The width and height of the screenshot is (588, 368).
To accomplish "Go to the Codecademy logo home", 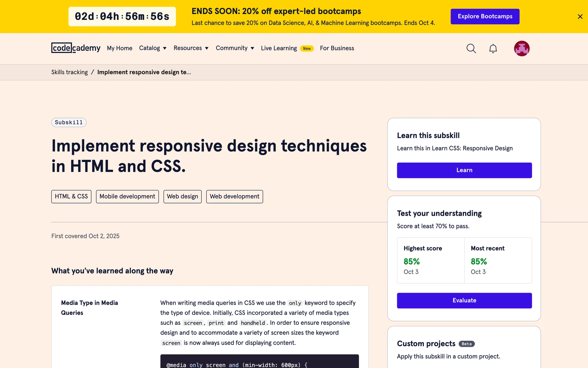I will (x=76, y=48).
